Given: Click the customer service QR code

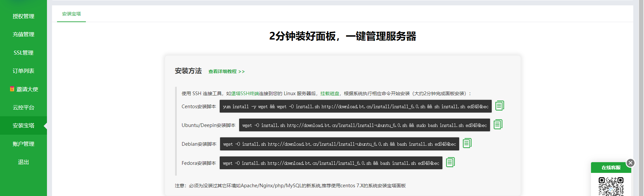Looking at the screenshot, I should point(611,187).
